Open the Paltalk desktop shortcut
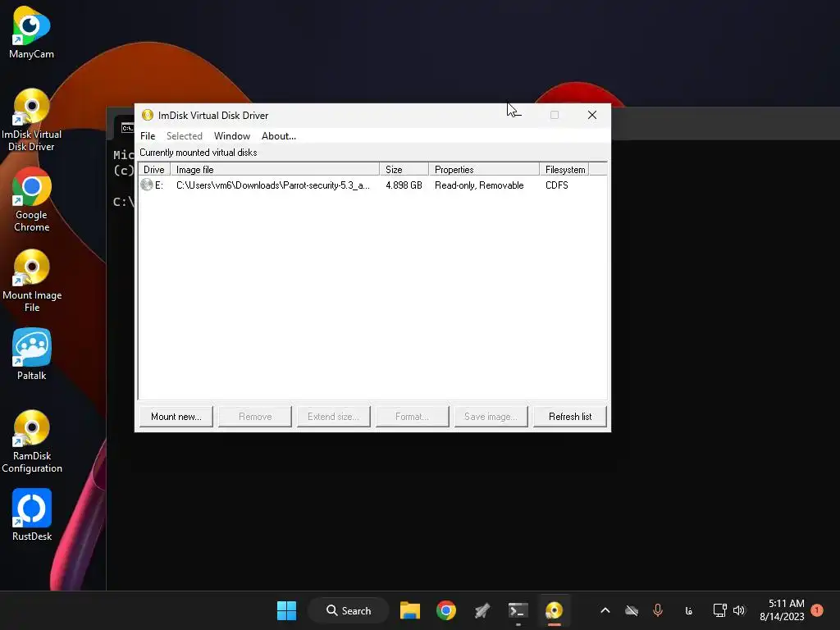Viewport: 840px width, 630px height. pos(32,354)
